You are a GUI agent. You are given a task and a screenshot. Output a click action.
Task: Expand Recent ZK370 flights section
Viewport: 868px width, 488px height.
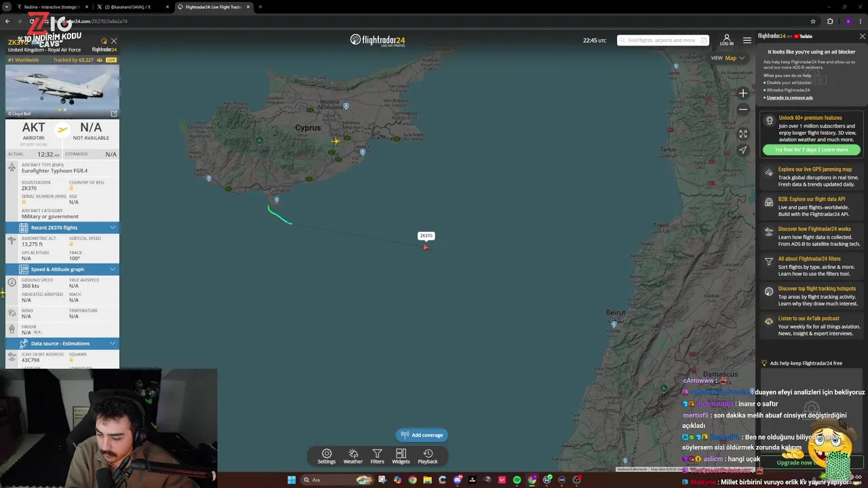62,228
